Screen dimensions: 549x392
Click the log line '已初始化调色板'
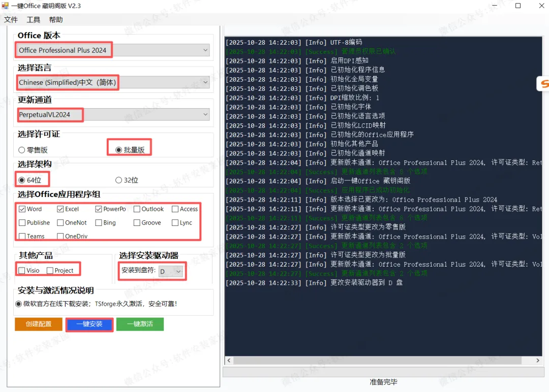(302, 88)
